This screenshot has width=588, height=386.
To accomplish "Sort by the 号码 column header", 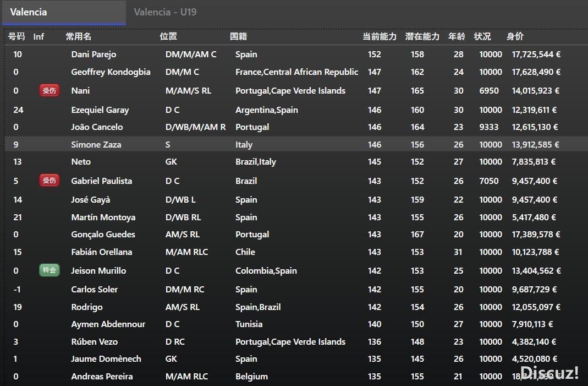I will pyautogui.click(x=17, y=36).
